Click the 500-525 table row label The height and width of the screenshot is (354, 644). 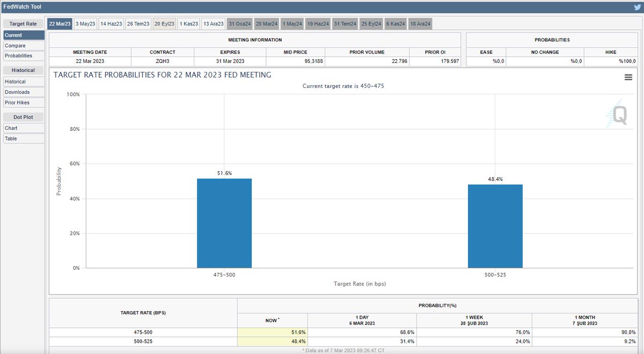tap(143, 341)
